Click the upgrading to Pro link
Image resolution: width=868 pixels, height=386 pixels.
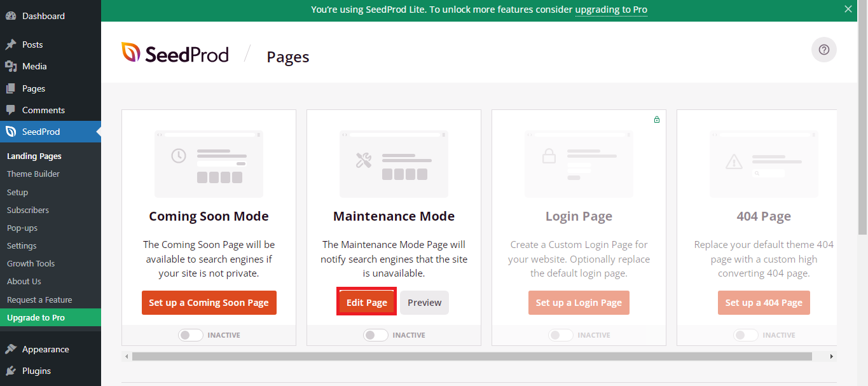click(611, 10)
